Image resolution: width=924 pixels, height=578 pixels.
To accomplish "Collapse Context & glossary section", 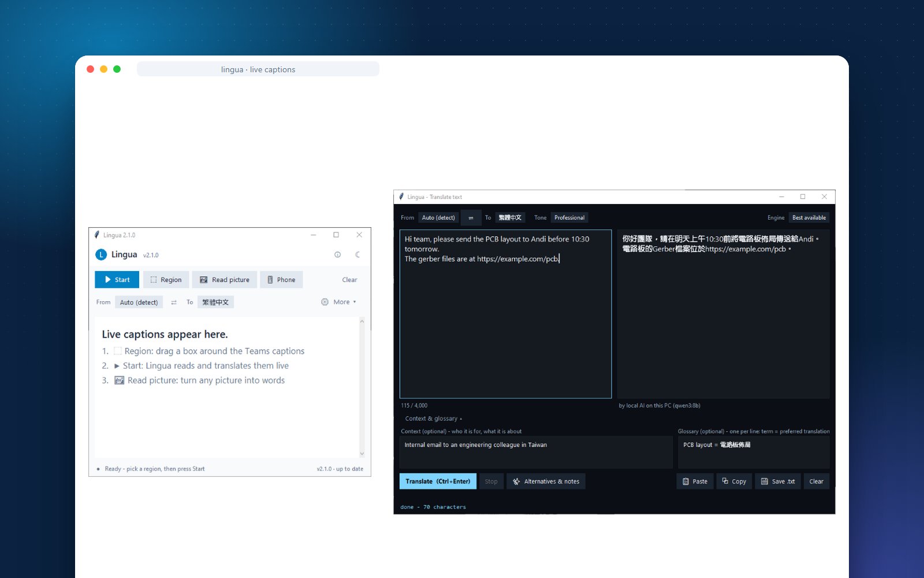I will click(433, 418).
